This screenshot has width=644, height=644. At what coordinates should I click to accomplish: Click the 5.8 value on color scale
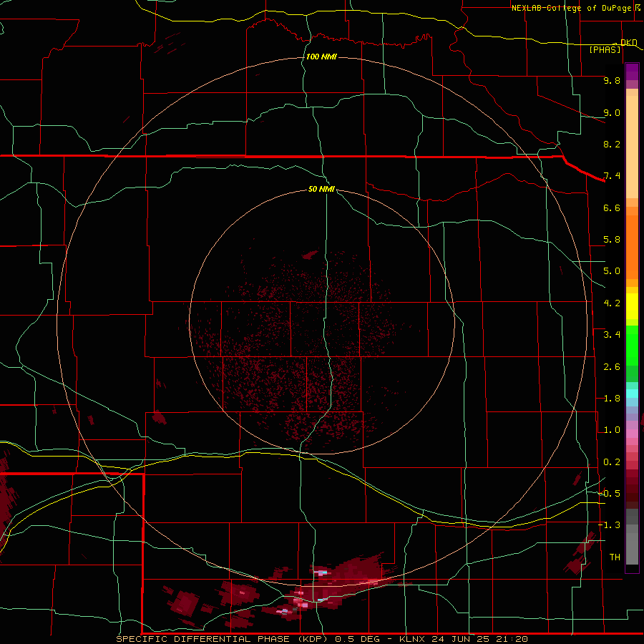coord(612,240)
